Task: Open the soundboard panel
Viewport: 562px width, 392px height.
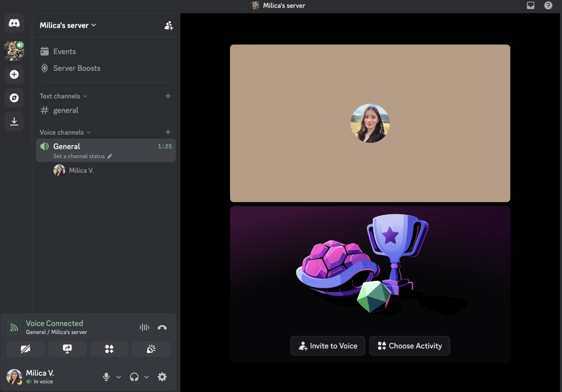Action: 151,348
